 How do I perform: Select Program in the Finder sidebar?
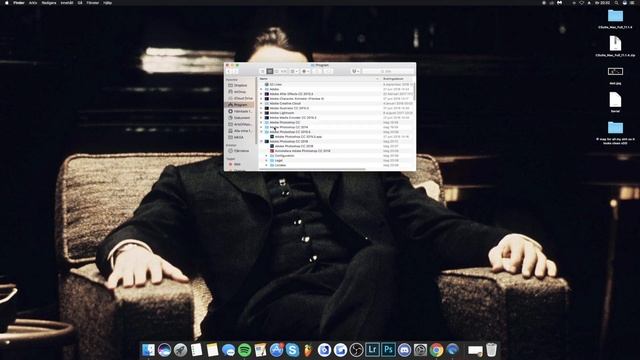[x=240, y=105]
